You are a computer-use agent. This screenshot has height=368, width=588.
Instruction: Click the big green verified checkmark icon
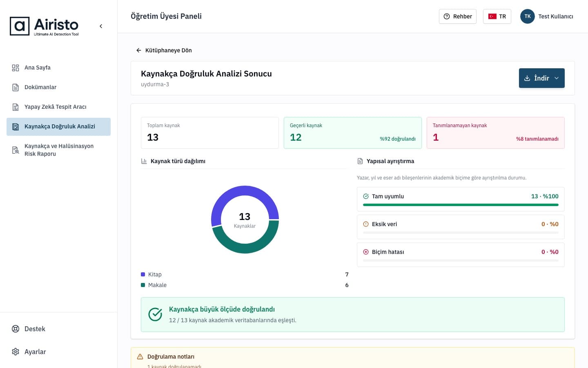click(x=155, y=314)
